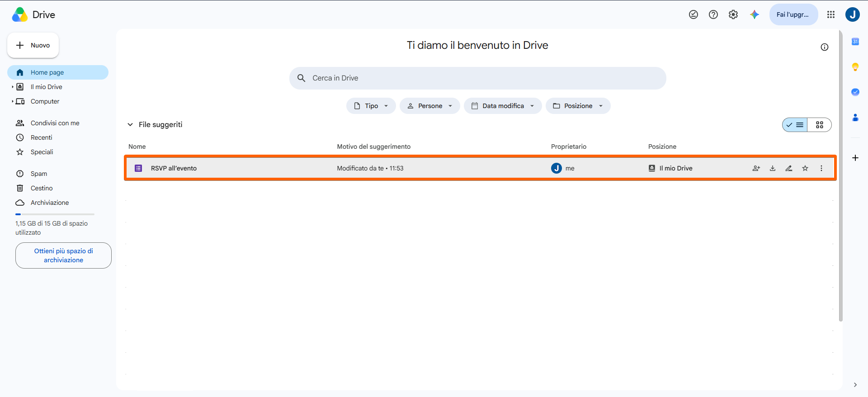868x397 pixels.
Task: Click the Google Drive logo
Action: [x=20, y=14]
